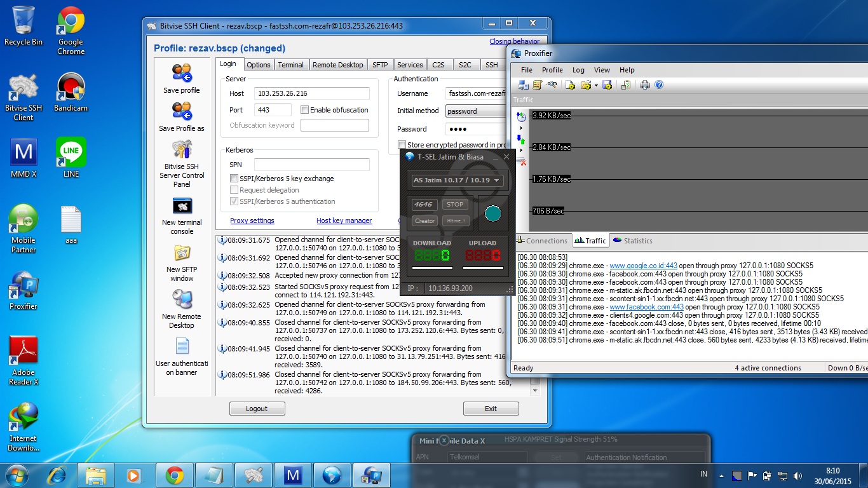Click Proxifier save profile toolbar icon

[x=607, y=85]
